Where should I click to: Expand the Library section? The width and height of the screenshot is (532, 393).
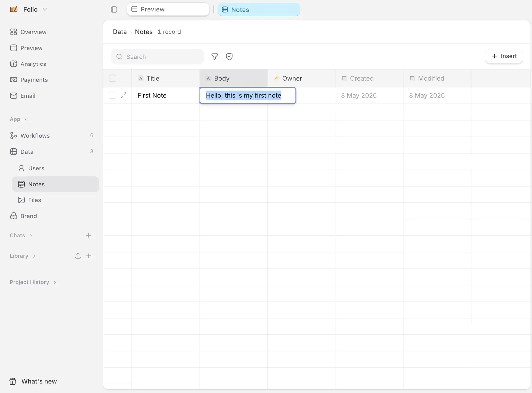tap(23, 256)
